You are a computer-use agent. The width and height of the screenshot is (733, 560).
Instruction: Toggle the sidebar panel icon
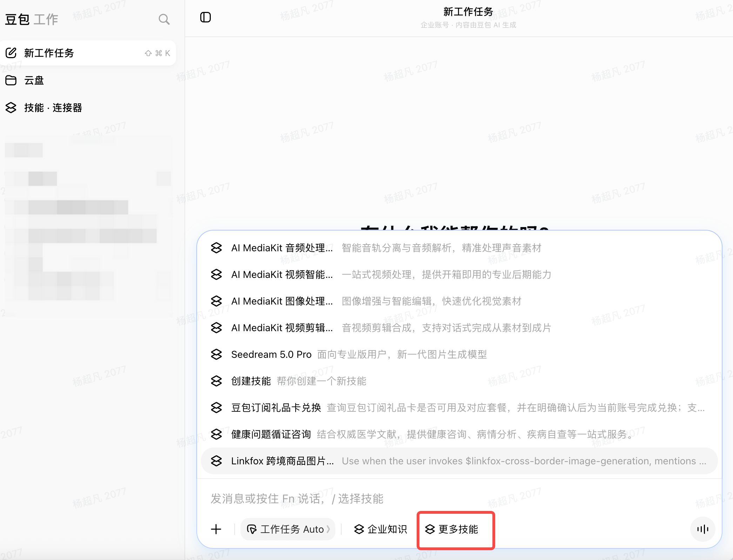pyautogui.click(x=206, y=17)
